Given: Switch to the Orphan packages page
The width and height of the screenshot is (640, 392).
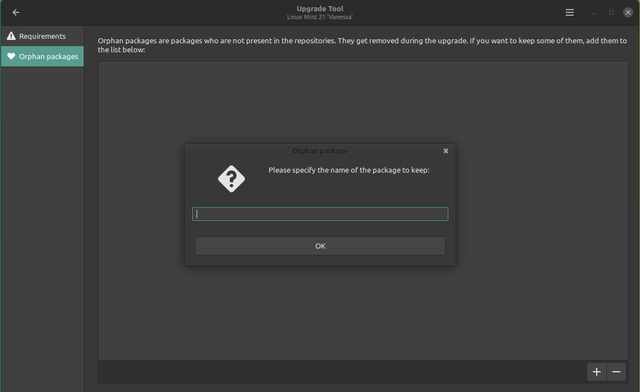Looking at the screenshot, I should pos(42,56).
